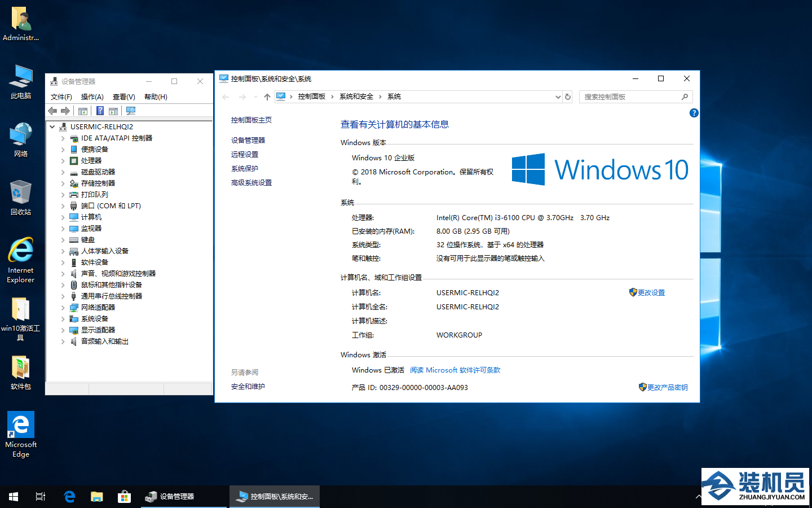
Task: Open the address bar history dropdown arrow
Action: click(558, 97)
